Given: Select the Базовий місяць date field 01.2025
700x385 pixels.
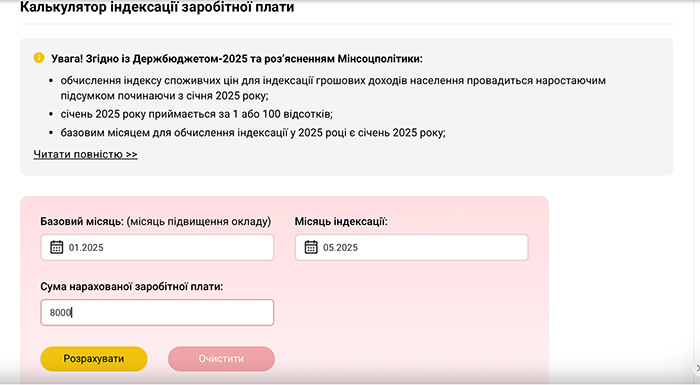Looking at the screenshot, I should pos(157,247).
